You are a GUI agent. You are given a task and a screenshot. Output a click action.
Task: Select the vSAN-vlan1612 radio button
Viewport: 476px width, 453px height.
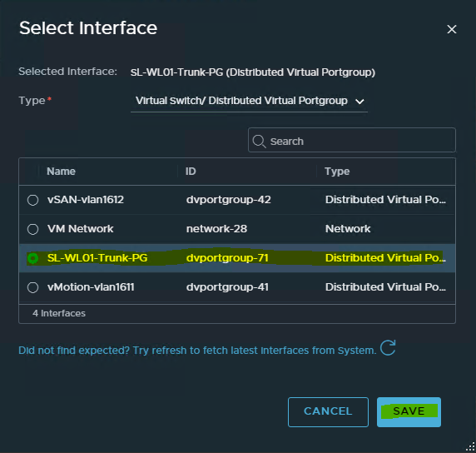click(x=32, y=200)
